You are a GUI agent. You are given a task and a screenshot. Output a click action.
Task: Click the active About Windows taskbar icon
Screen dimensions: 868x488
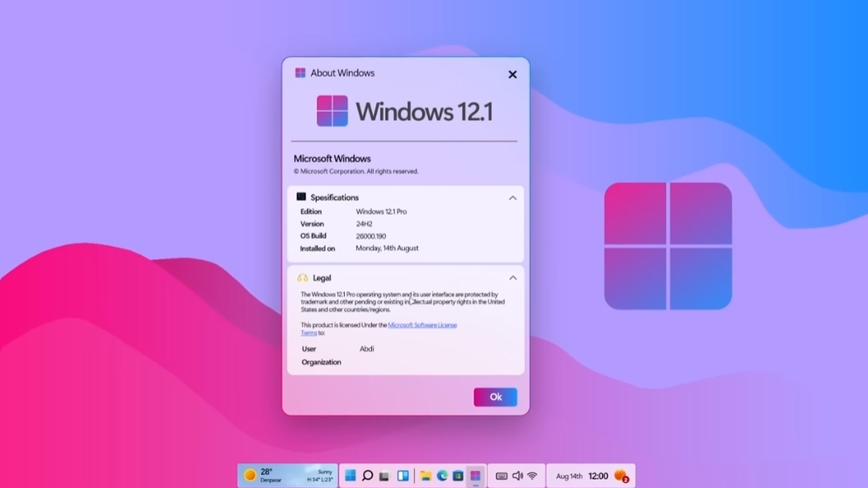coord(476,476)
